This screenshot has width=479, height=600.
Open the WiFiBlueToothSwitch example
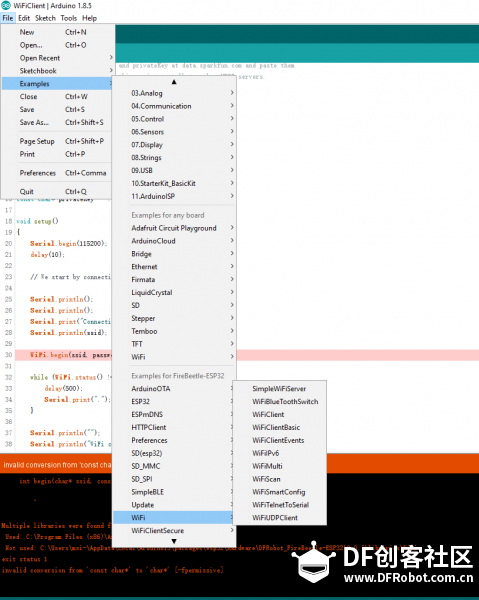(280, 402)
